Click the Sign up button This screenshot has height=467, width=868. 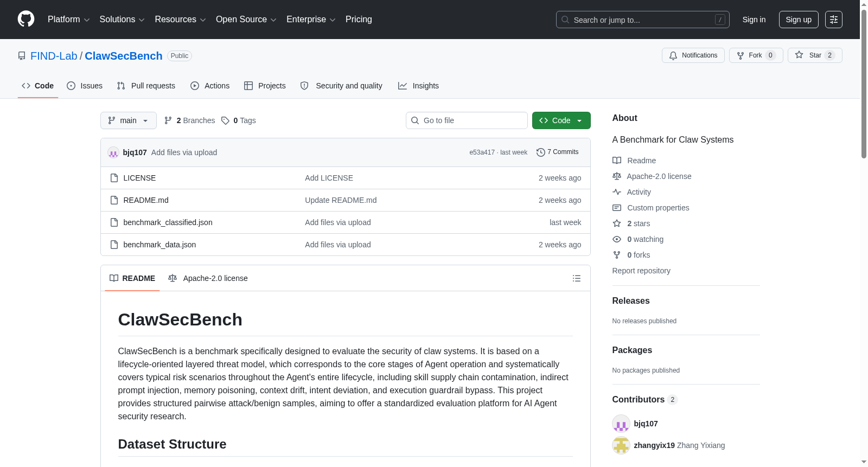point(799,20)
